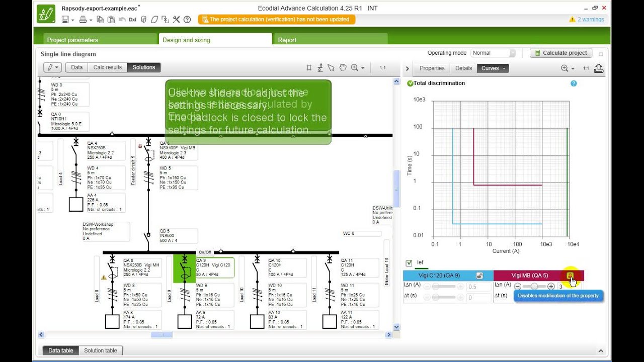
Task: Click the green Total discrimination check icon
Action: (410, 83)
